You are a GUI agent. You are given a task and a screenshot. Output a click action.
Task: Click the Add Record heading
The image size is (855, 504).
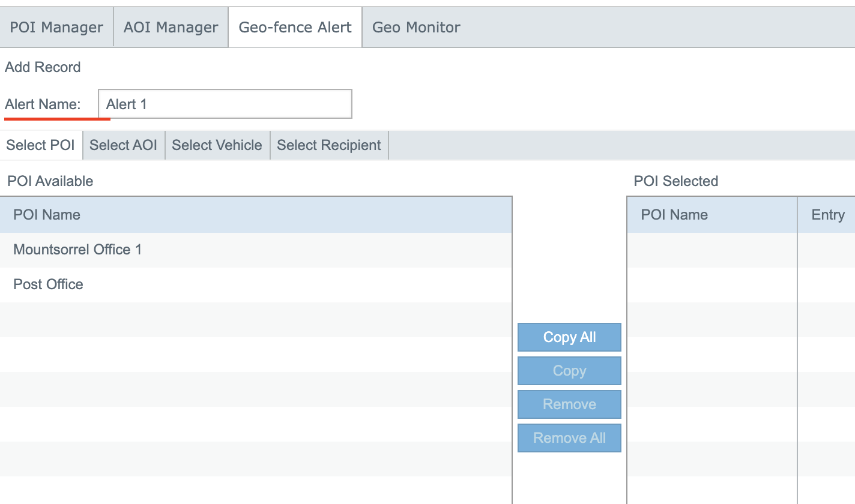pyautogui.click(x=43, y=67)
